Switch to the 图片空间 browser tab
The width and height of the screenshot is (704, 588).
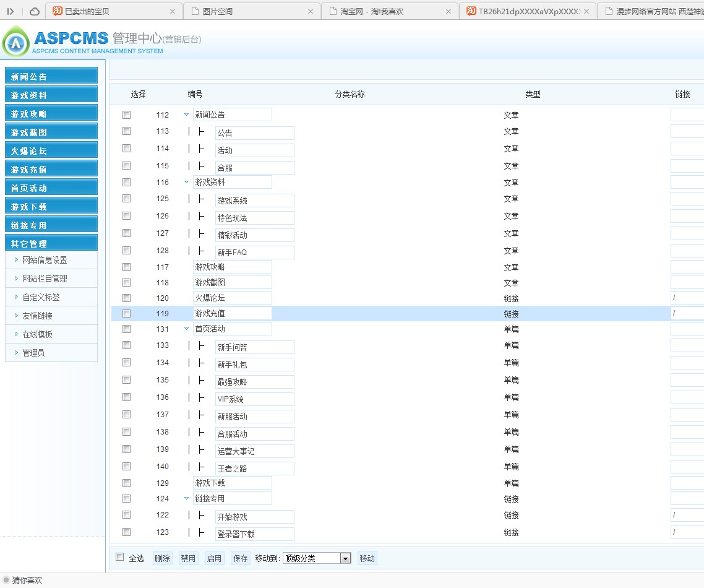(x=252, y=11)
